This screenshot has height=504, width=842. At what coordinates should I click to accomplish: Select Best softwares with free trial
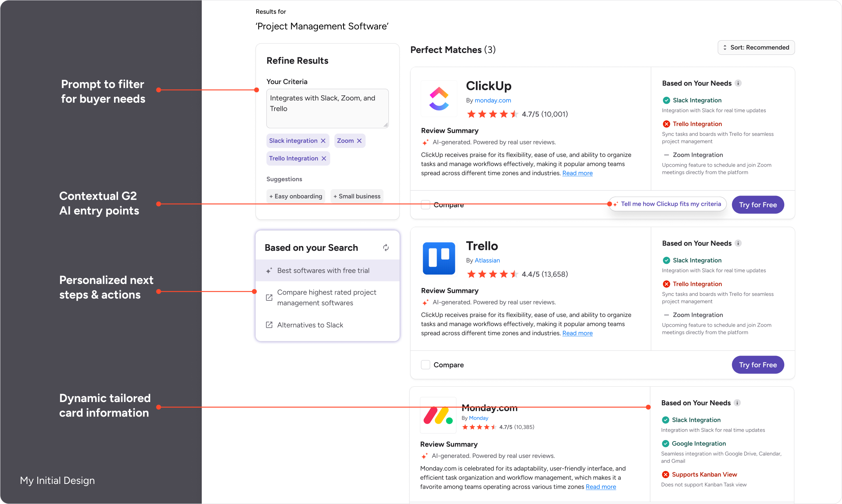point(323,270)
